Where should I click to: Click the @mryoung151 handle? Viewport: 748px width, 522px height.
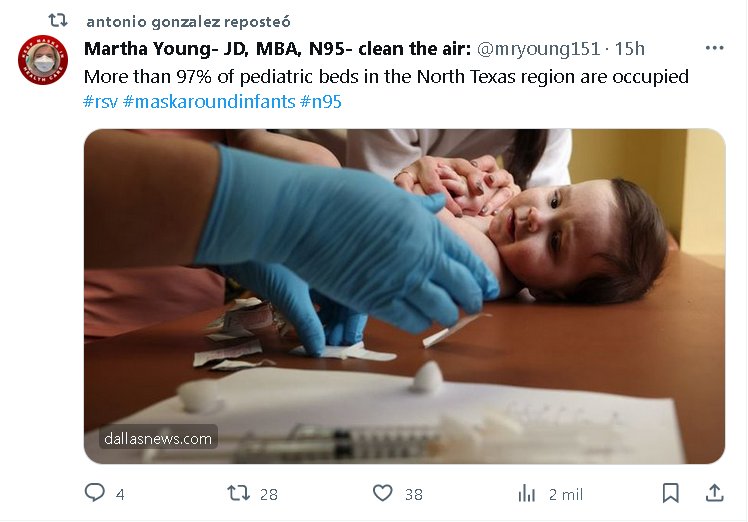pyautogui.click(x=540, y=49)
